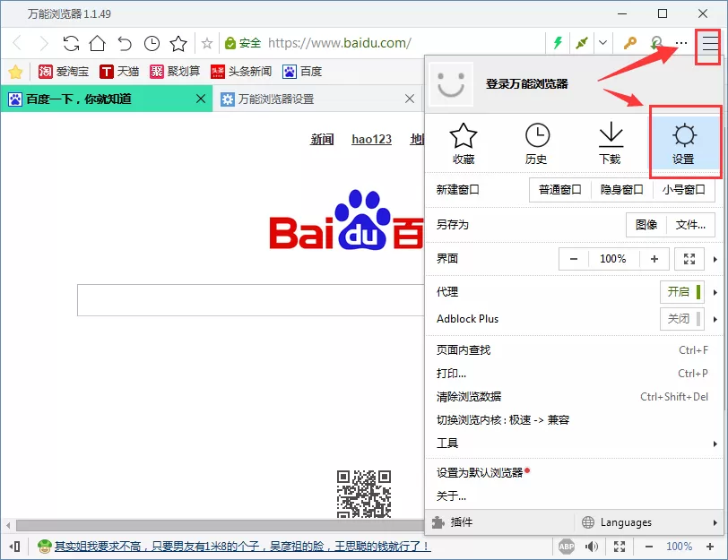Click the back navigation arrow
Viewport: 728px width, 560px height.
coord(17,43)
